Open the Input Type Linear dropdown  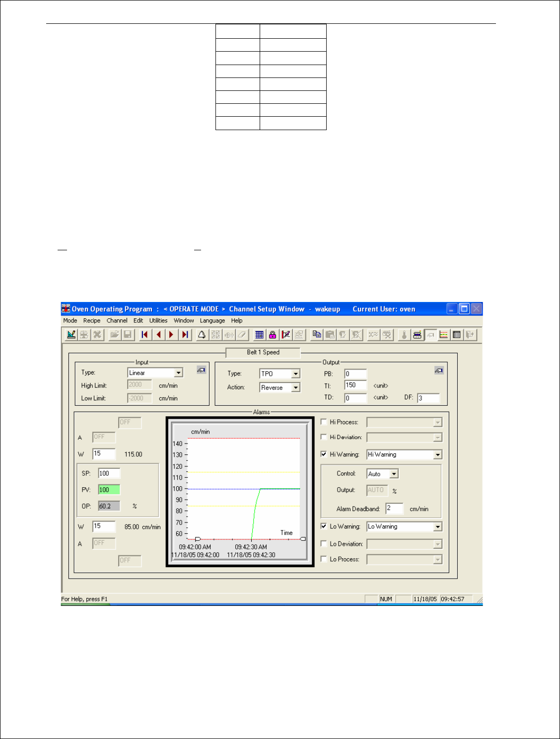179,372
